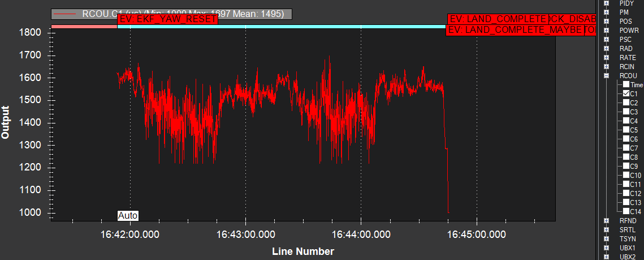The height and width of the screenshot is (260, 644).
Task: Click the Output y-axis title
Action: click(x=5, y=122)
